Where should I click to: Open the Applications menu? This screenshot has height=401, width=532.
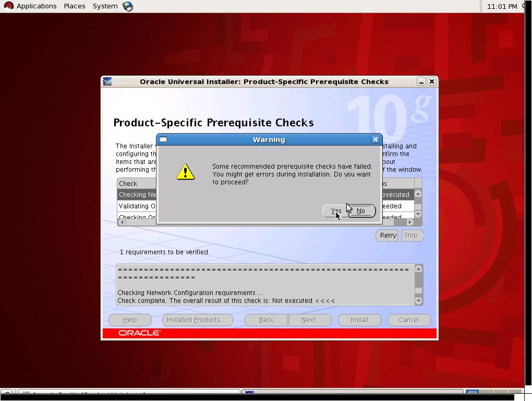tap(37, 6)
